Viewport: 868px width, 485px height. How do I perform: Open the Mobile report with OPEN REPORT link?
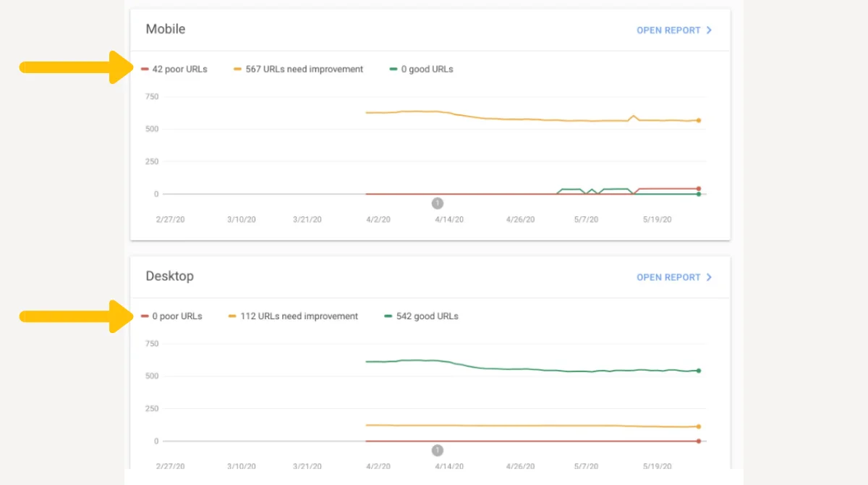coord(669,30)
